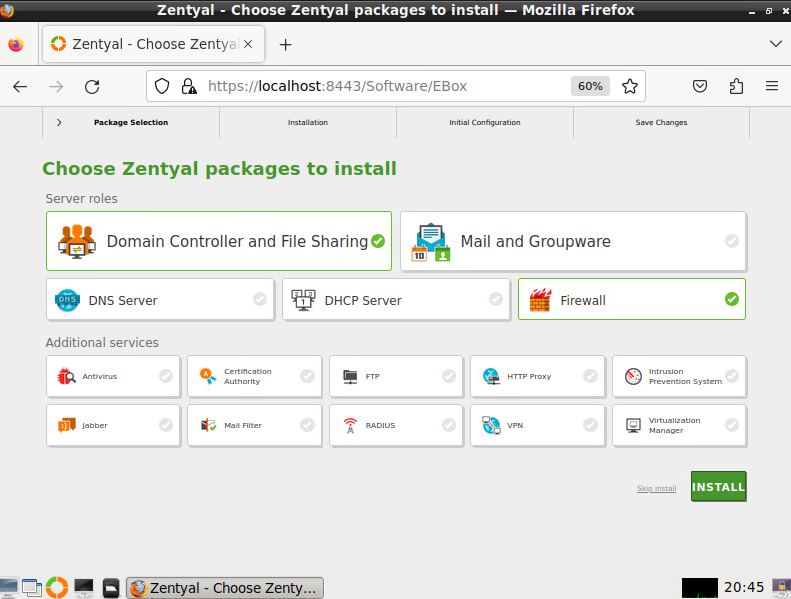Select the Installation step
The width and height of the screenshot is (791, 599).
pyautogui.click(x=308, y=122)
